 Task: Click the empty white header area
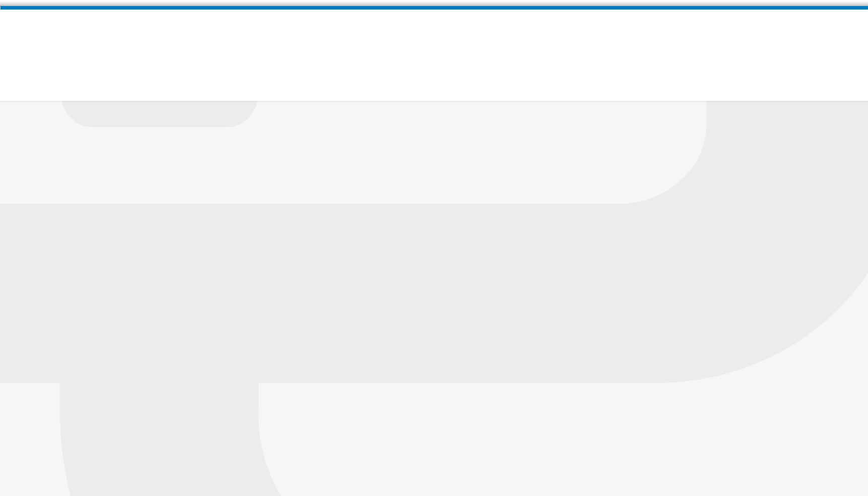pos(434,55)
